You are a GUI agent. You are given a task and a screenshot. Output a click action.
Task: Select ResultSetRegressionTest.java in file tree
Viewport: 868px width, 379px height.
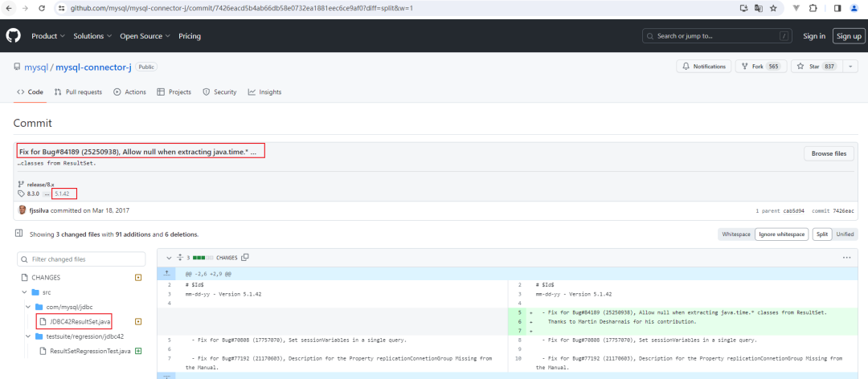coord(90,352)
